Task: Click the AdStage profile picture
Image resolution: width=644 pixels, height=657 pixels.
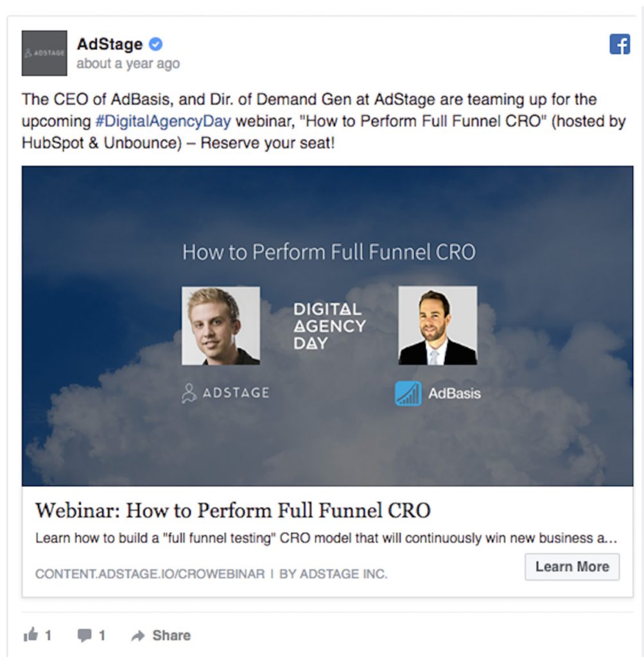Action: pyautogui.click(x=44, y=53)
